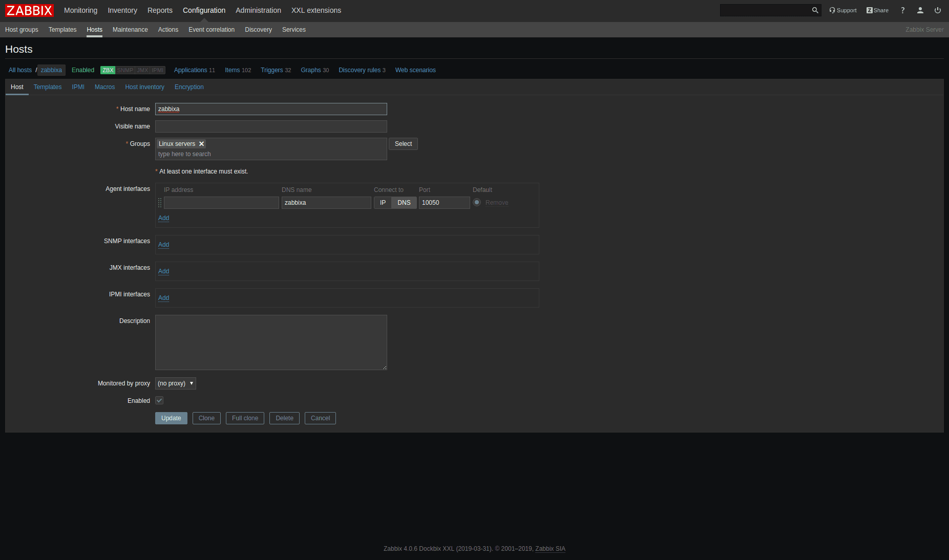Click the Full clone button

coord(245,418)
